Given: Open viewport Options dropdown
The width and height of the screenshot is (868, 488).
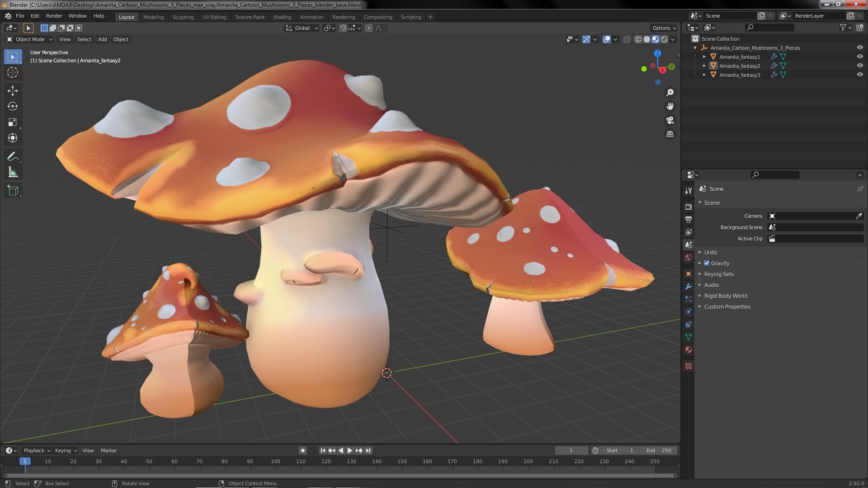Looking at the screenshot, I should (x=664, y=28).
